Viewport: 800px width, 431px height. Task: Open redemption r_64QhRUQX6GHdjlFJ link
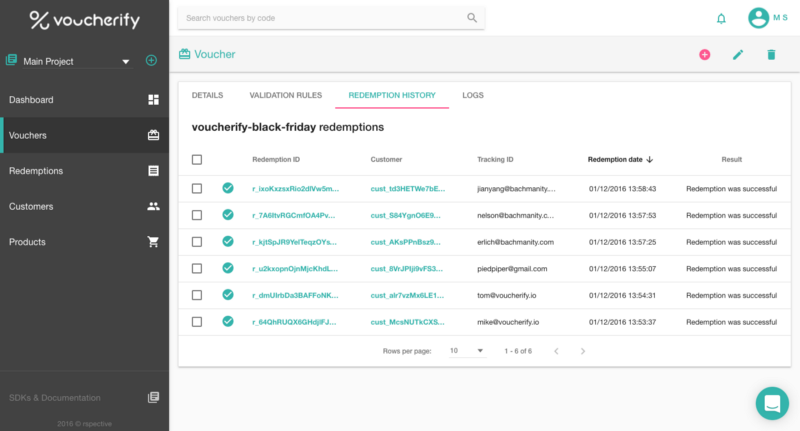294,322
